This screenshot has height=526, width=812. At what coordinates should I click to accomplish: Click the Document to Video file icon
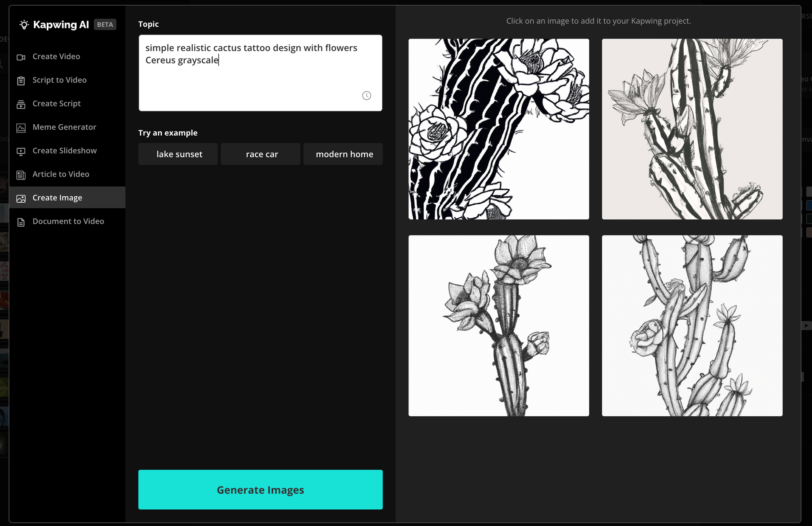(21, 222)
